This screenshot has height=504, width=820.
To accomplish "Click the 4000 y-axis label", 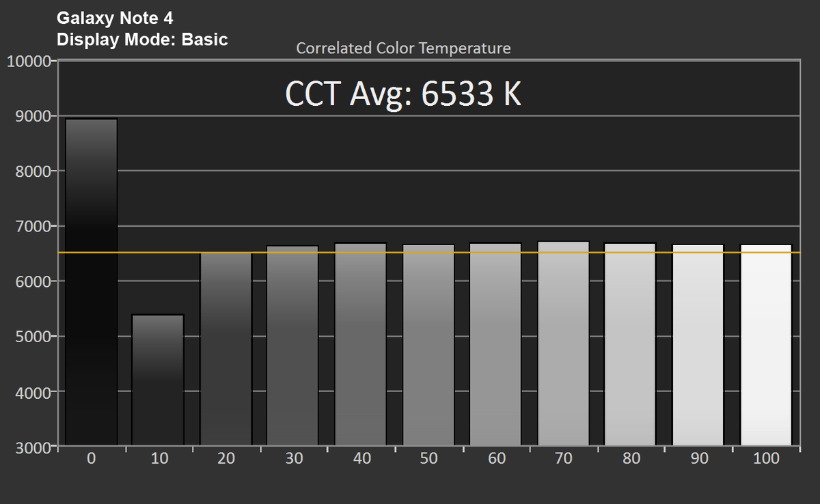I will click(x=33, y=392).
